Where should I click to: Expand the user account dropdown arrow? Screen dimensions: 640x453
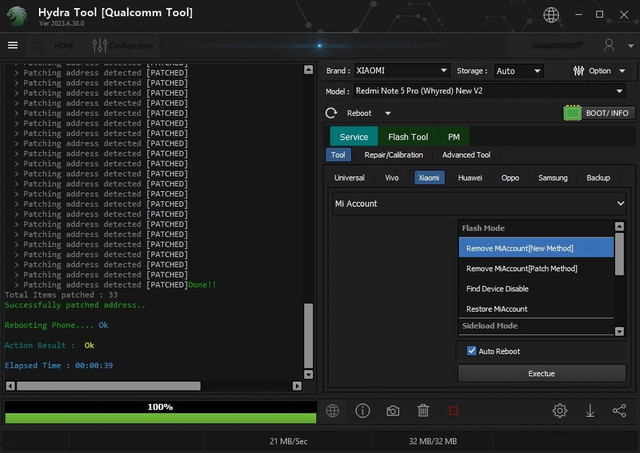[630, 46]
